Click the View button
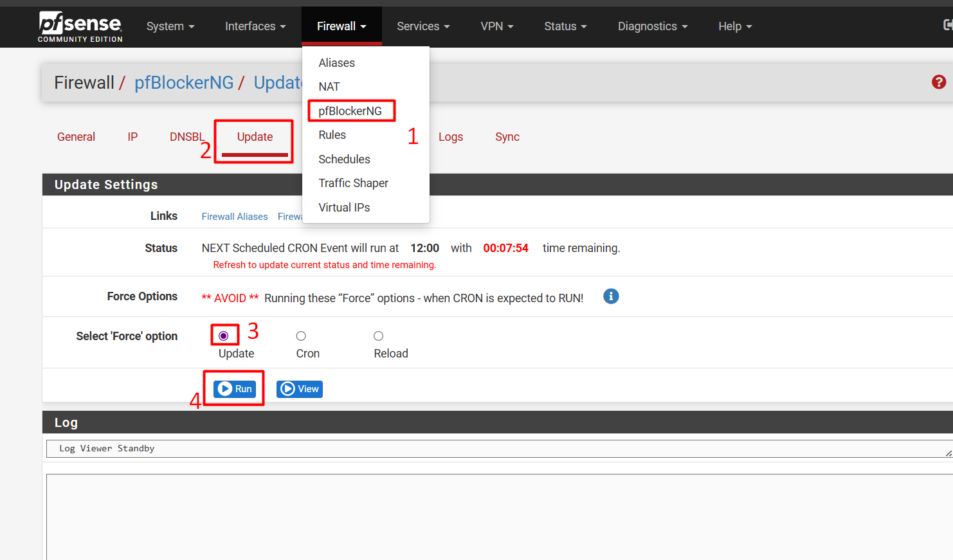The height and width of the screenshot is (560, 953). [300, 389]
